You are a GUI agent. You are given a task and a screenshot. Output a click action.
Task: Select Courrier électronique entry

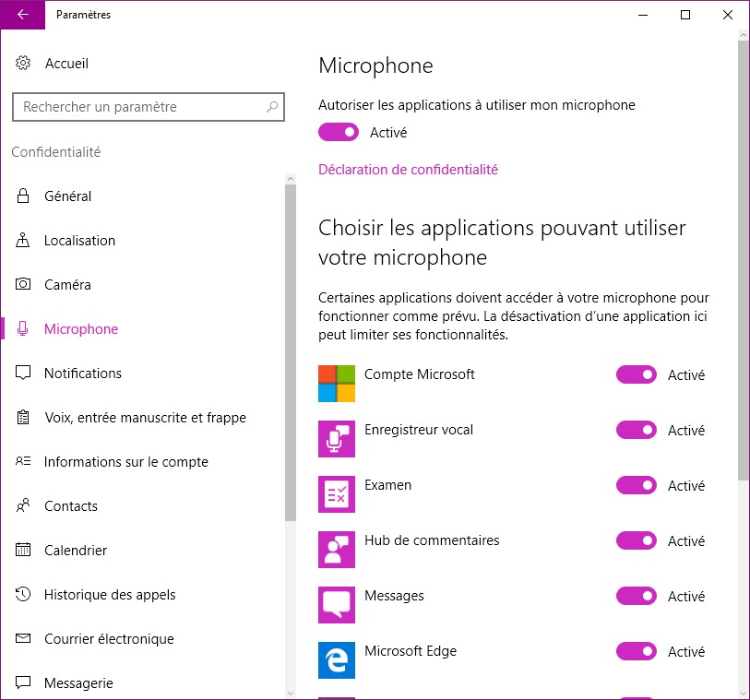[x=143, y=639]
